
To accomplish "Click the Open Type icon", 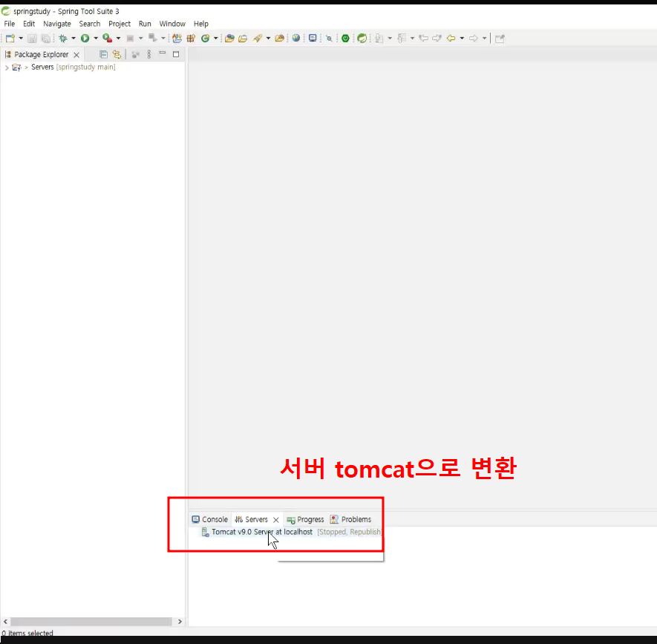I will (x=229, y=39).
